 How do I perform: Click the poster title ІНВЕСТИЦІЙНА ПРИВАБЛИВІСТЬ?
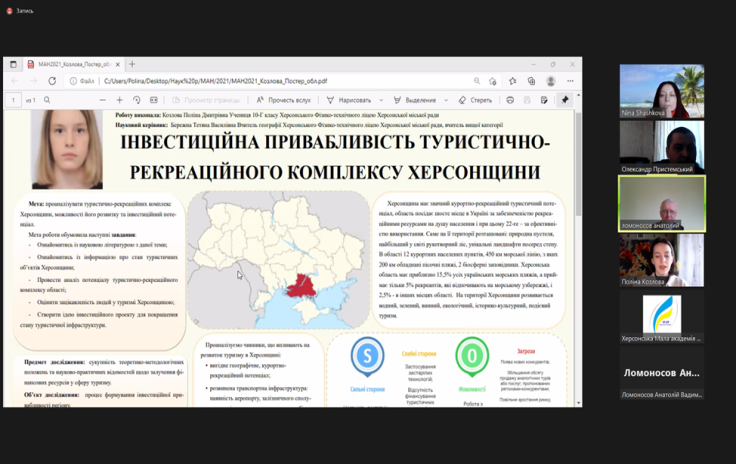(335, 157)
